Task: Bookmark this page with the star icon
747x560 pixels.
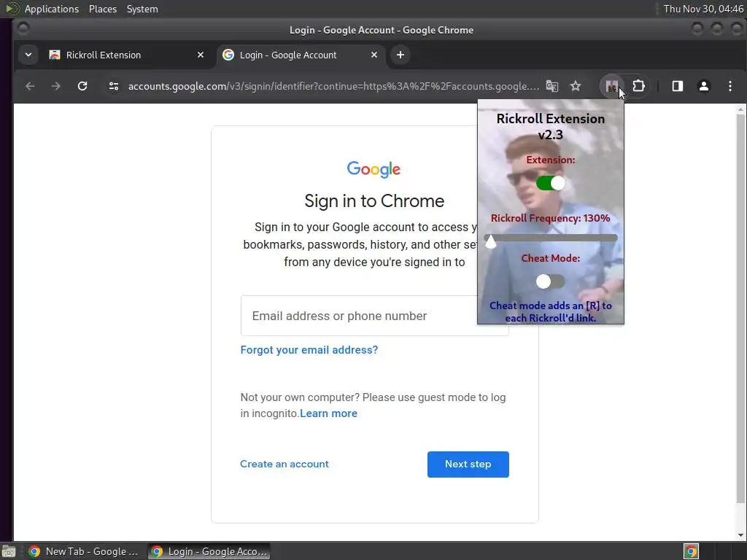Action: [576, 86]
